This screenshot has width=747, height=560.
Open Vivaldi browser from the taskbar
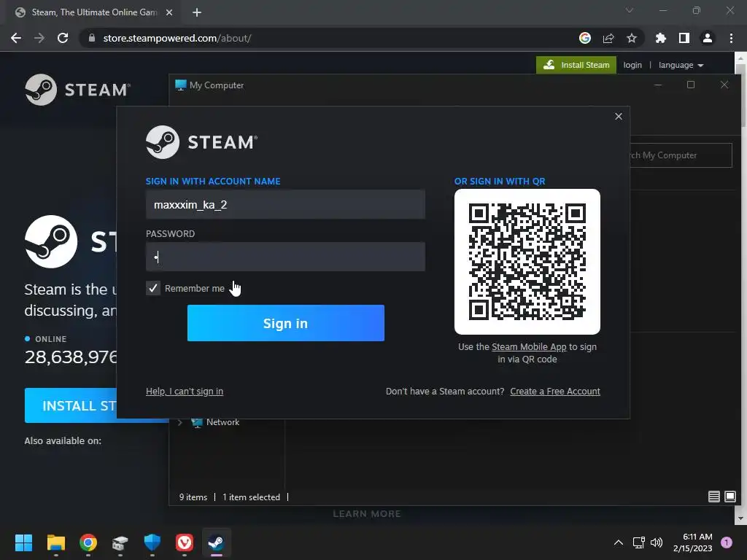click(x=185, y=542)
